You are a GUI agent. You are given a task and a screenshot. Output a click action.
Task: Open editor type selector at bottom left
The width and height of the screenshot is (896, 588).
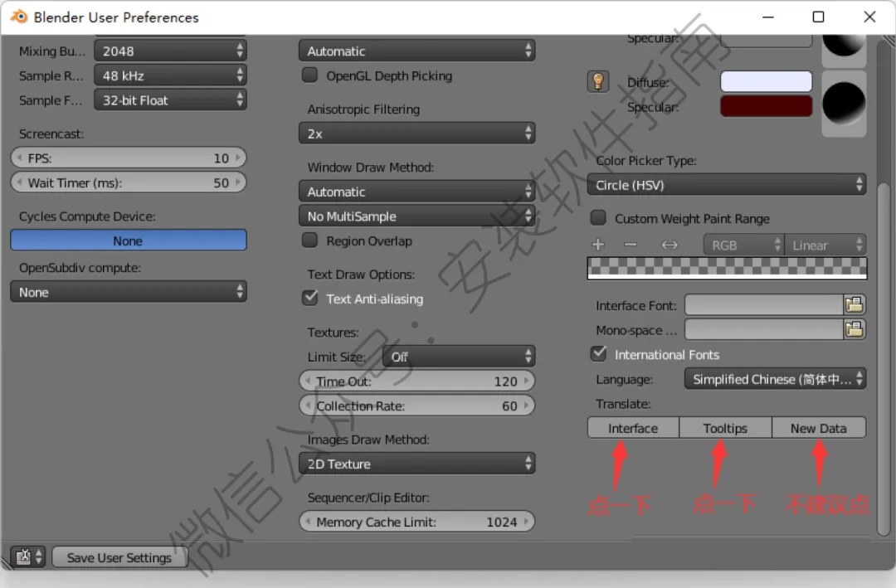(27, 556)
